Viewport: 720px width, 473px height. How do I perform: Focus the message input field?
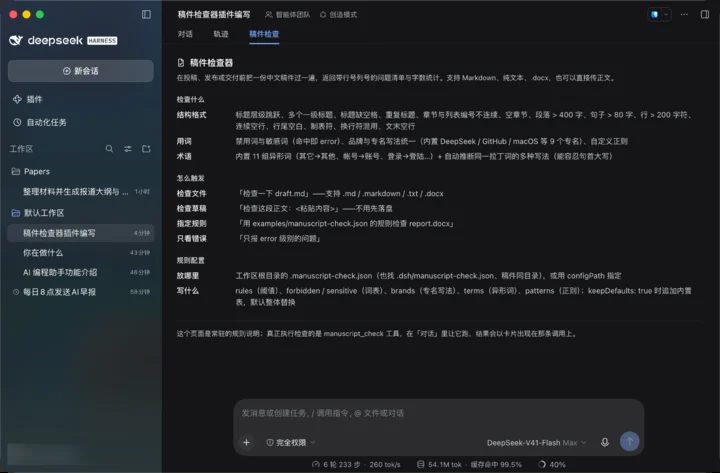click(x=439, y=413)
